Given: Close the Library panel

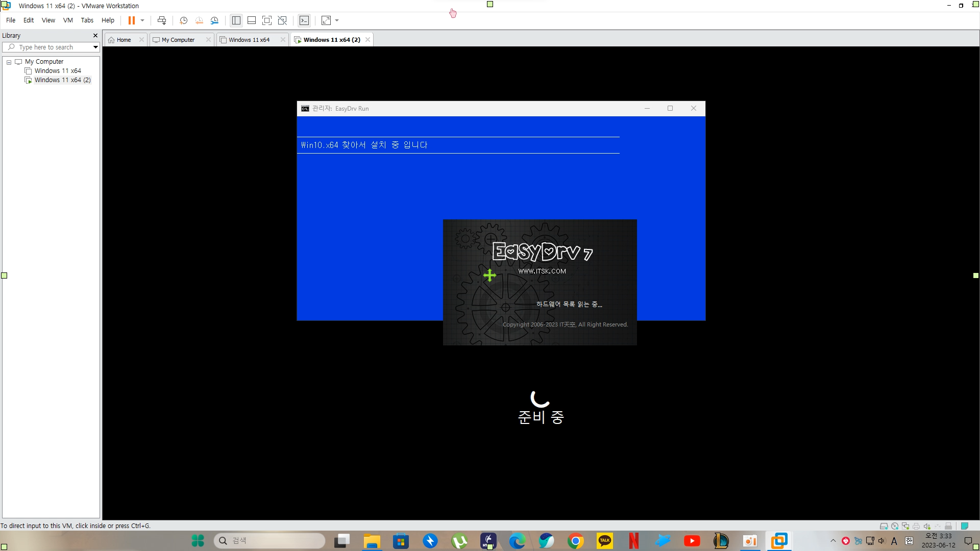Looking at the screenshot, I should [95, 36].
